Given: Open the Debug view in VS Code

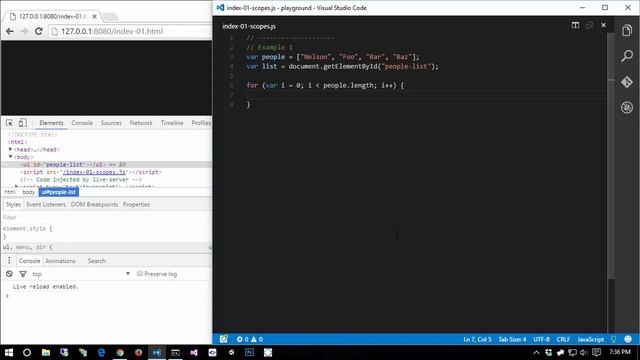Looking at the screenshot, I should (627, 107).
